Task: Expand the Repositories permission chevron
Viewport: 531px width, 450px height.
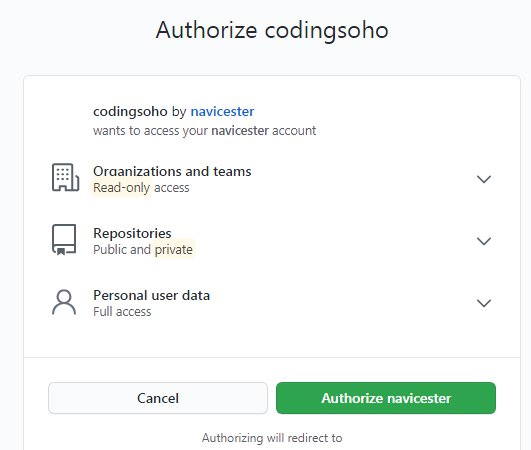Action: tap(484, 241)
